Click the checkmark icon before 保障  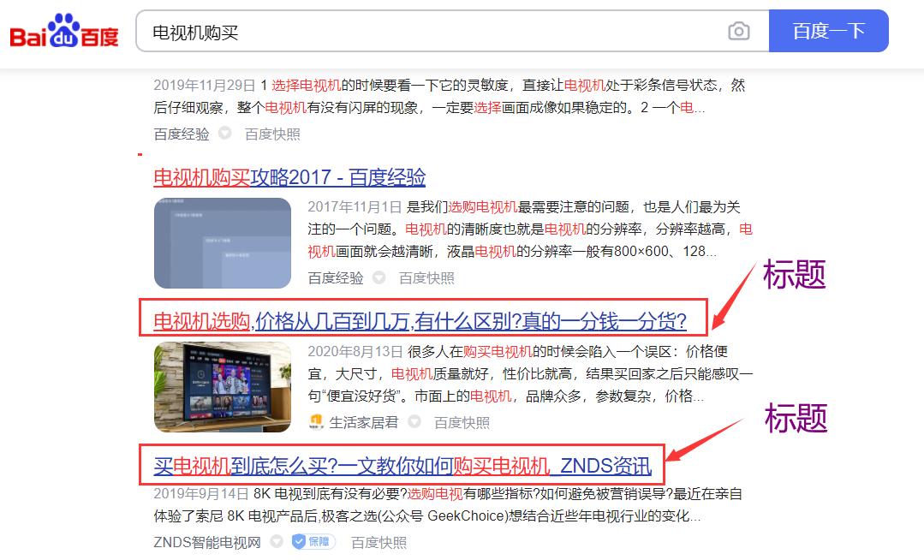click(x=299, y=541)
